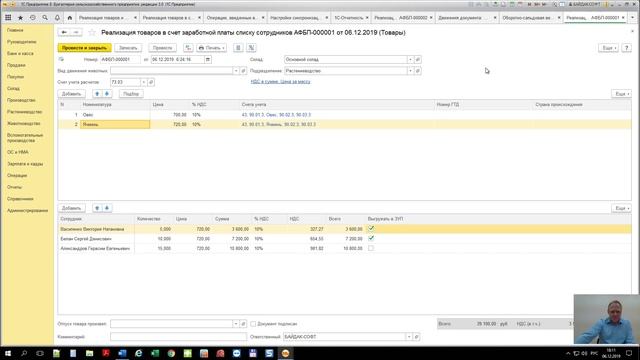Open Internet Explorer from taskbar

(x=138, y=353)
